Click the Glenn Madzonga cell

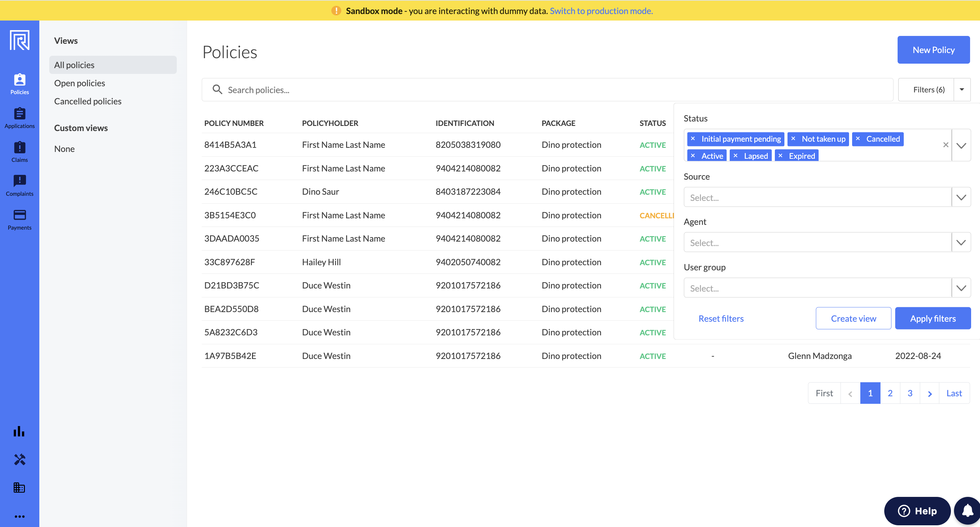(820, 356)
